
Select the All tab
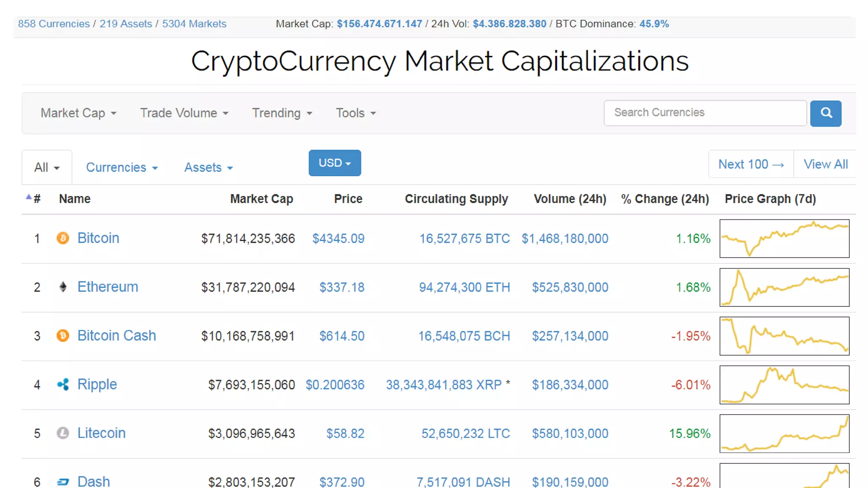(47, 167)
